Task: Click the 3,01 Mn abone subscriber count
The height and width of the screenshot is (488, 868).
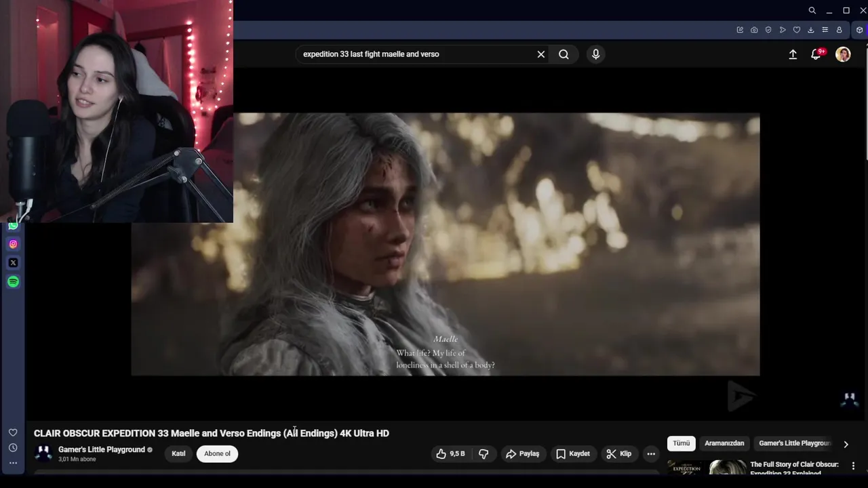Action: pos(77,460)
